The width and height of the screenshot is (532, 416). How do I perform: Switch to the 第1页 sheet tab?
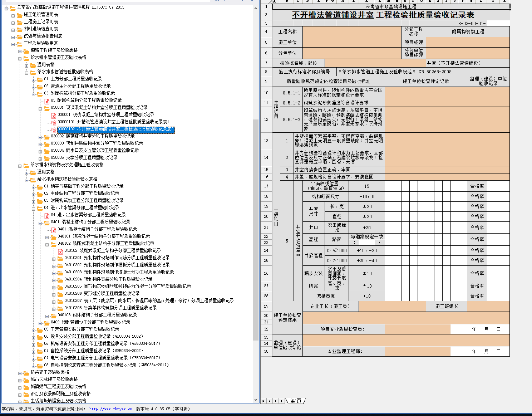(296, 401)
